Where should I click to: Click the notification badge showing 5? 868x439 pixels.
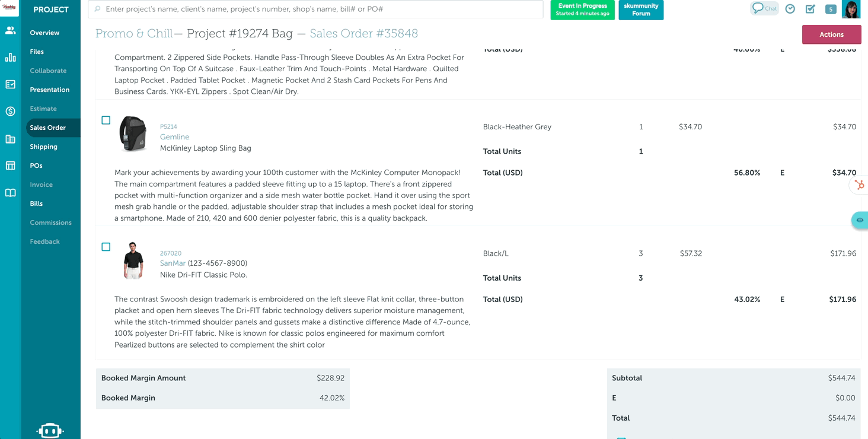831,9
